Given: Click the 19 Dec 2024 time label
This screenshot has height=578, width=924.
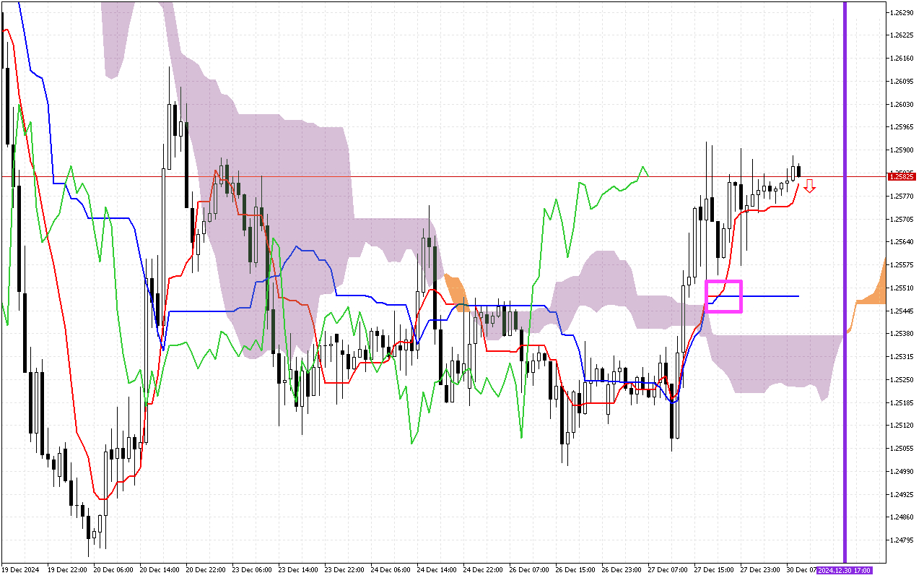Looking at the screenshot, I should (x=19, y=570).
